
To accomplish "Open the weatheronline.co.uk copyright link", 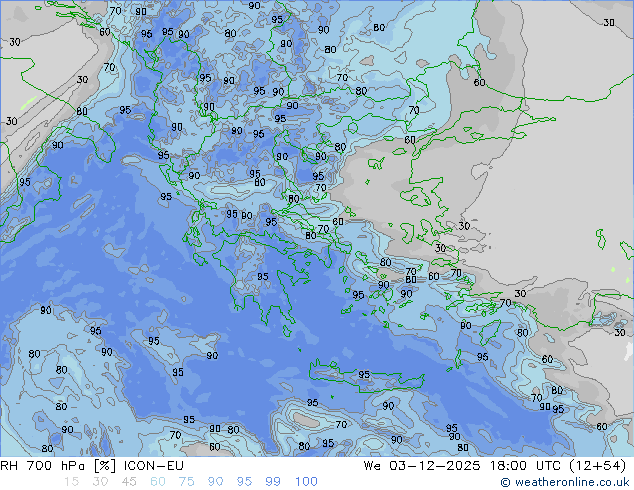I will [565, 482].
